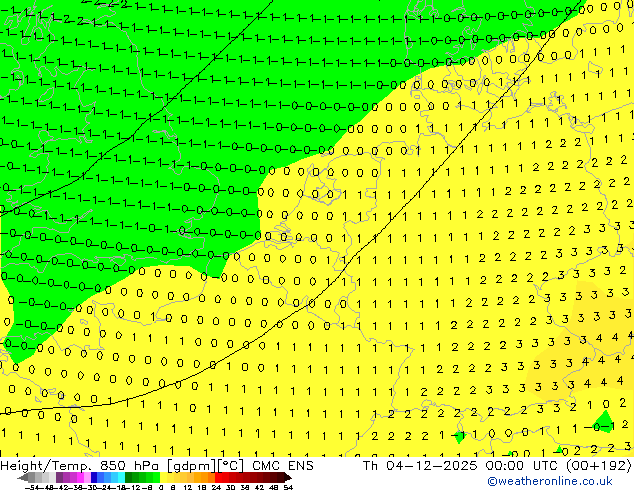Image resolution: width=634 pixels, height=490 pixels.
Task: Click the '[°C]' unit label
Action: [x=230, y=466]
